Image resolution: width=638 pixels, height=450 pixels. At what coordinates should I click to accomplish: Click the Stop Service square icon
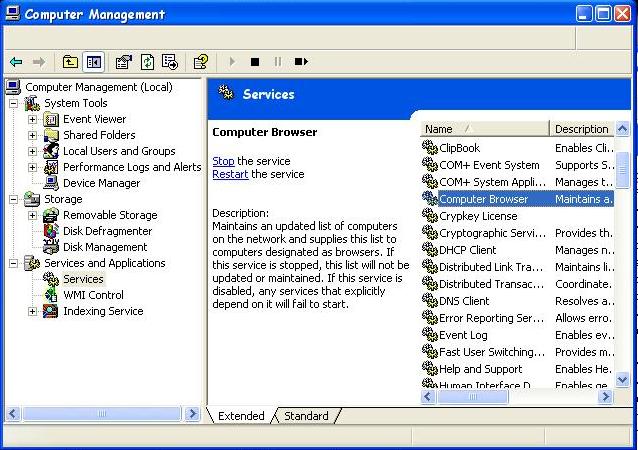click(x=255, y=62)
